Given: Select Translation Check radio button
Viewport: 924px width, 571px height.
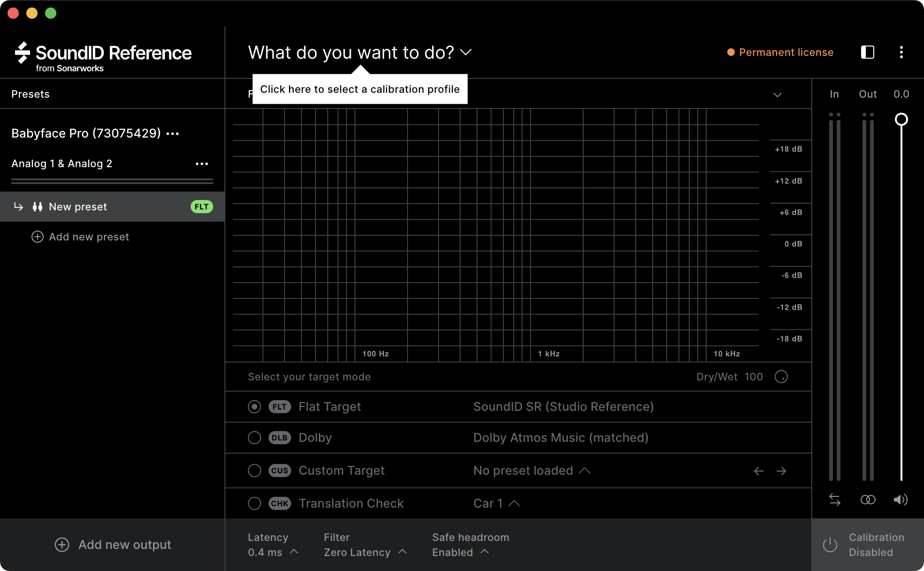Looking at the screenshot, I should pyautogui.click(x=254, y=503).
